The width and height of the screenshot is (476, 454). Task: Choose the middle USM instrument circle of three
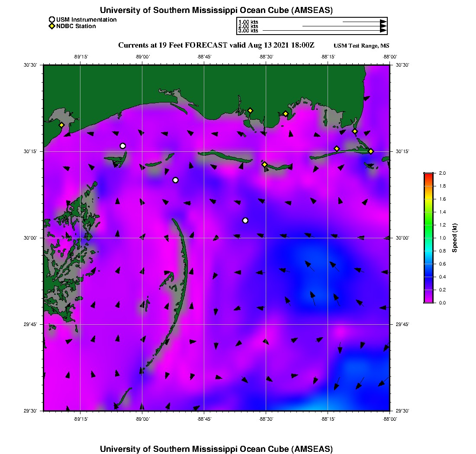tap(175, 180)
